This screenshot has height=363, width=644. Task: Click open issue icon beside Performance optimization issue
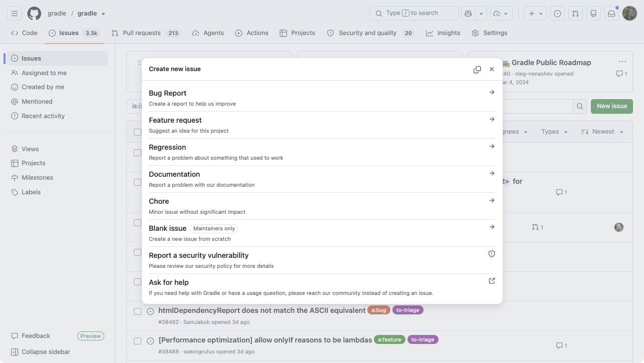[150, 341]
